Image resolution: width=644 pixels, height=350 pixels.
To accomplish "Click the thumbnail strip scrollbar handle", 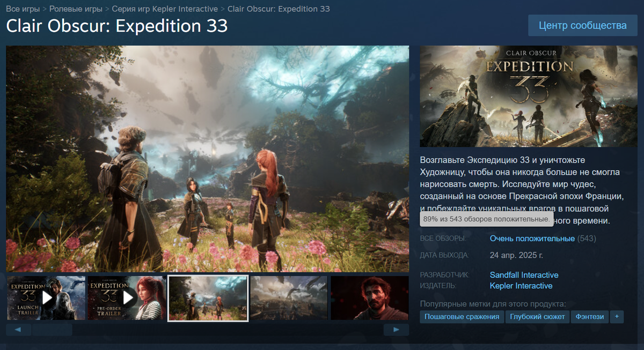I will pos(52,330).
